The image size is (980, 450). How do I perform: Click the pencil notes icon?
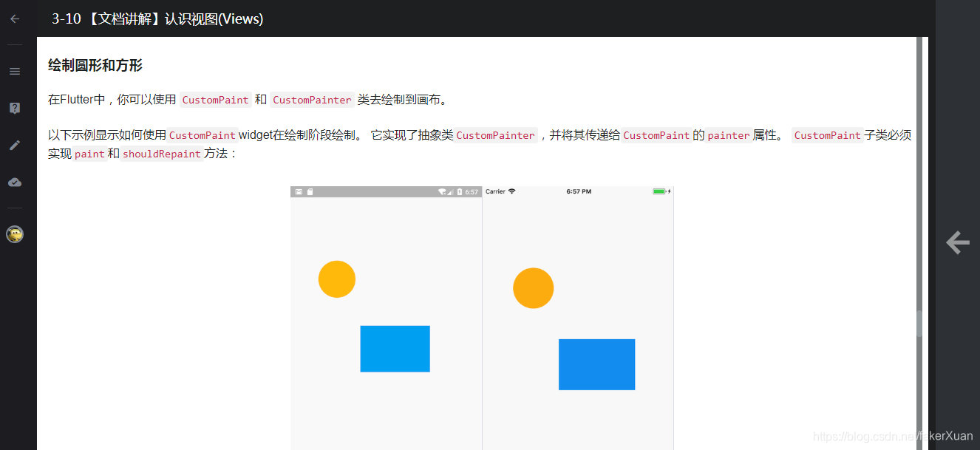[15, 145]
